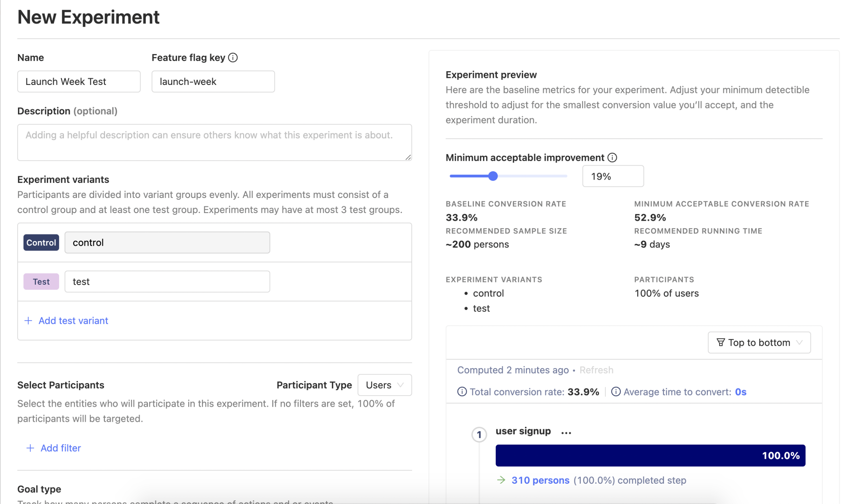Click the Refresh link to update baseline metrics
Viewport: 860px width, 504px height.
596,370
